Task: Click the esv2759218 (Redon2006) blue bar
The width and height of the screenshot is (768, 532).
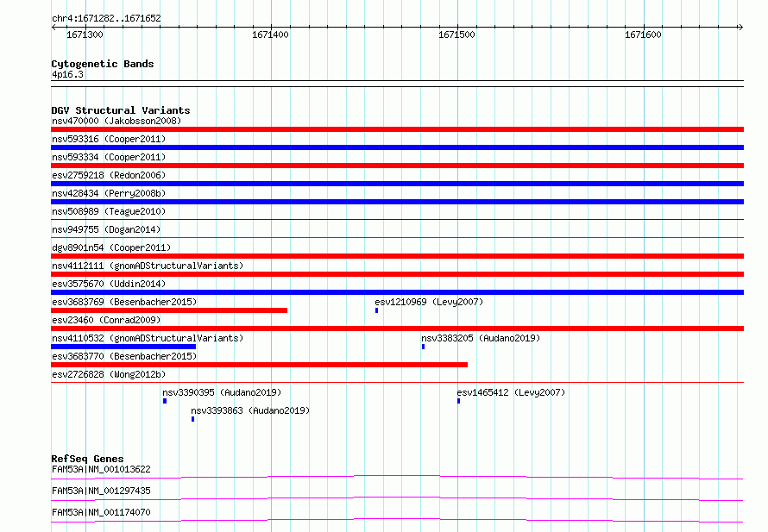Action: (397, 184)
